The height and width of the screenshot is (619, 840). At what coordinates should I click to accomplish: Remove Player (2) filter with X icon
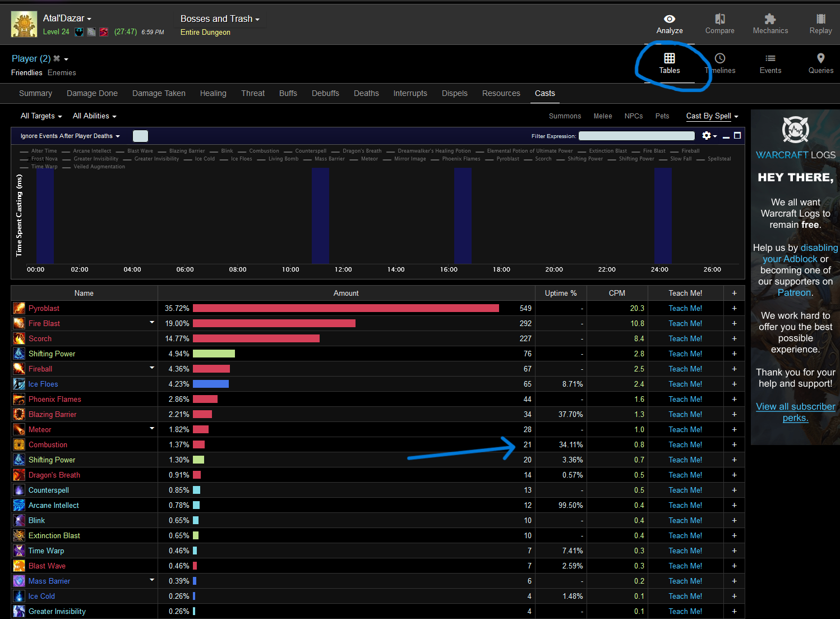point(57,58)
